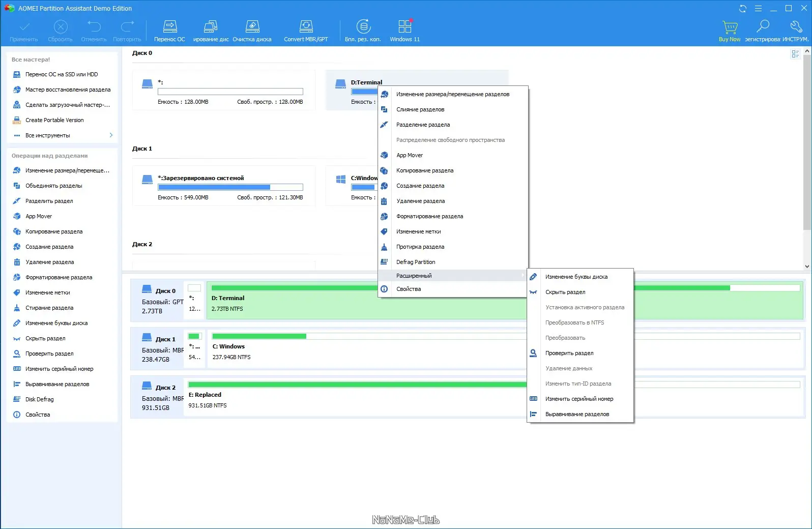The image size is (812, 529).
Task: Click Выравнивание разделов in sidebar
Action: pyautogui.click(x=57, y=384)
